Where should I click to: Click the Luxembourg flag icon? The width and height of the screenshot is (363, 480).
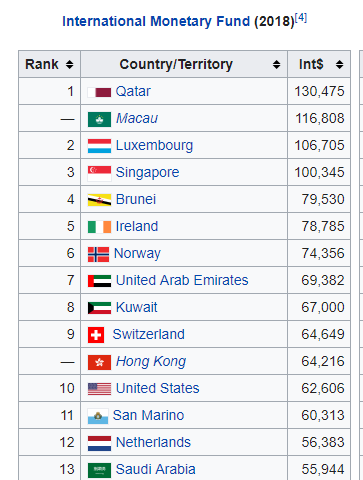pos(99,146)
